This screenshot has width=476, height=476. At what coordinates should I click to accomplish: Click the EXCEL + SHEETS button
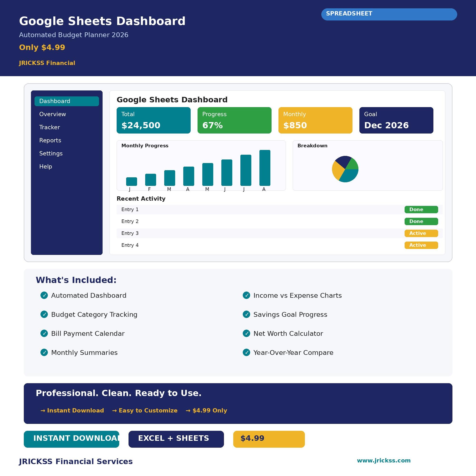pos(176,439)
